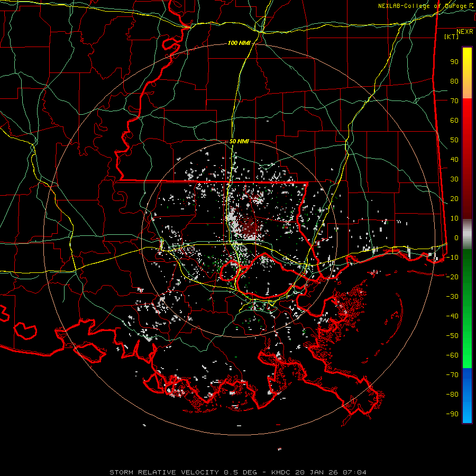The height and width of the screenshot is (476, 476).
Task: Click the STORM RELATIVE VELOCITY caption text
Action: tap(164, 472)
